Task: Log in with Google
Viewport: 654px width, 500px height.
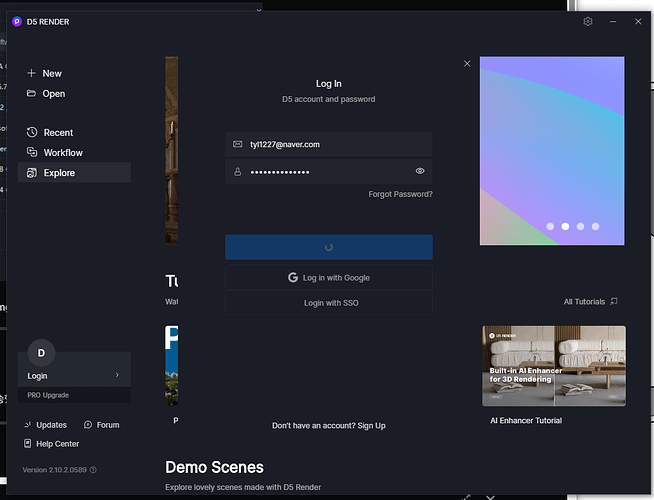Action: click(329, 278)
